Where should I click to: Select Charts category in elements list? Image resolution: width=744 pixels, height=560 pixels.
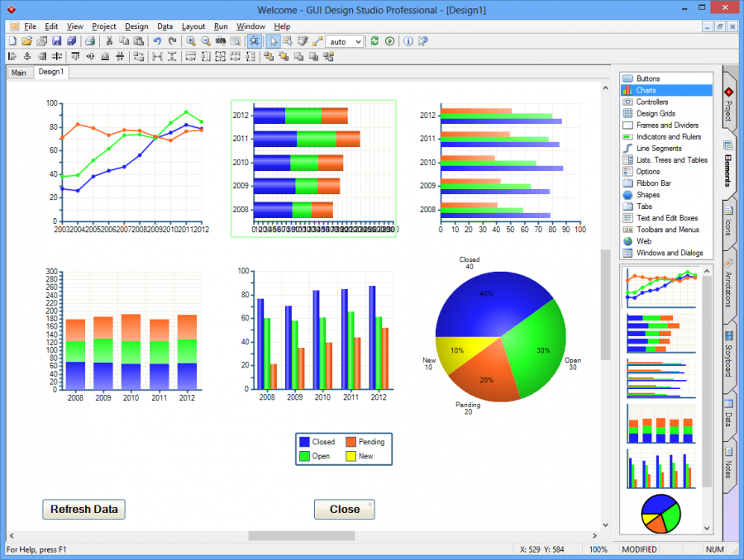(x=666, y=90)
